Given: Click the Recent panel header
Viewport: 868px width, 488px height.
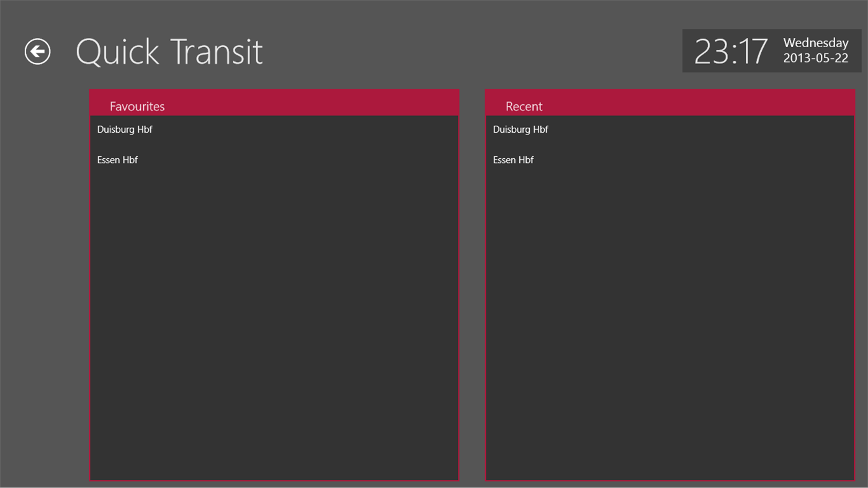Looking at the screenshot, I should pos(524,106).
